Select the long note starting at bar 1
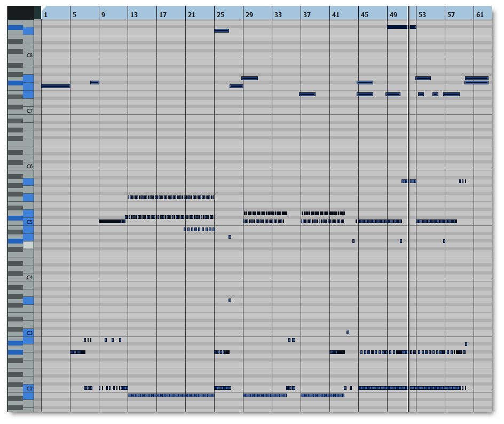This screenshot has height=424, width=504. tap(56, 86)
